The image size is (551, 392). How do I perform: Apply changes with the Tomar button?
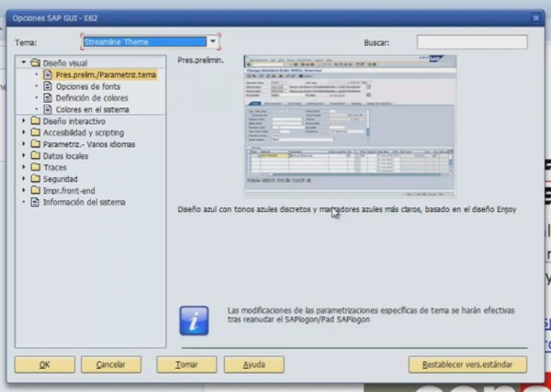186,364
